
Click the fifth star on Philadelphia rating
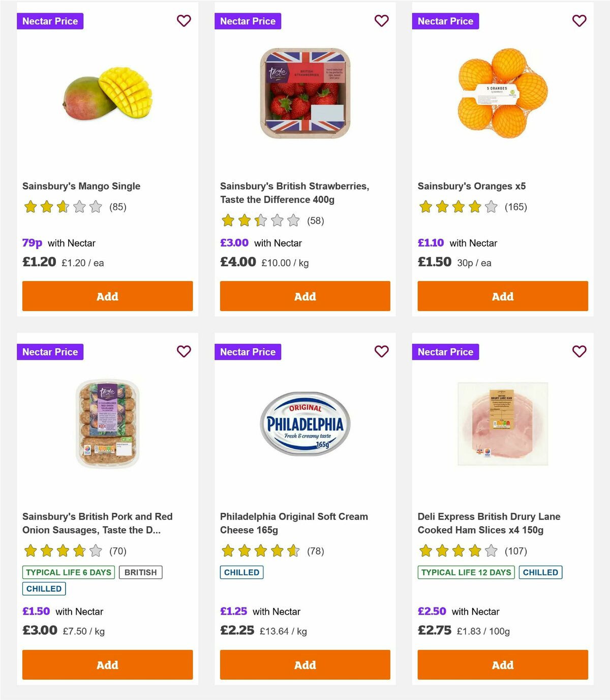[293, 551]
